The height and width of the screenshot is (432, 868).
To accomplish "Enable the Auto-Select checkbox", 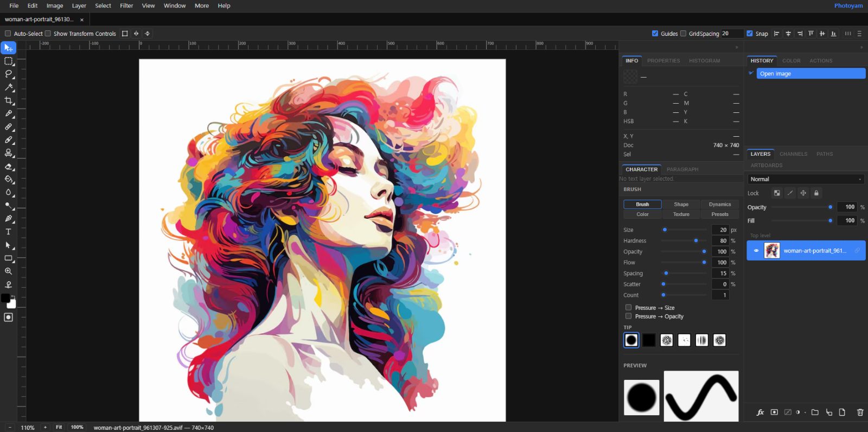I will [x=8, y=34].
